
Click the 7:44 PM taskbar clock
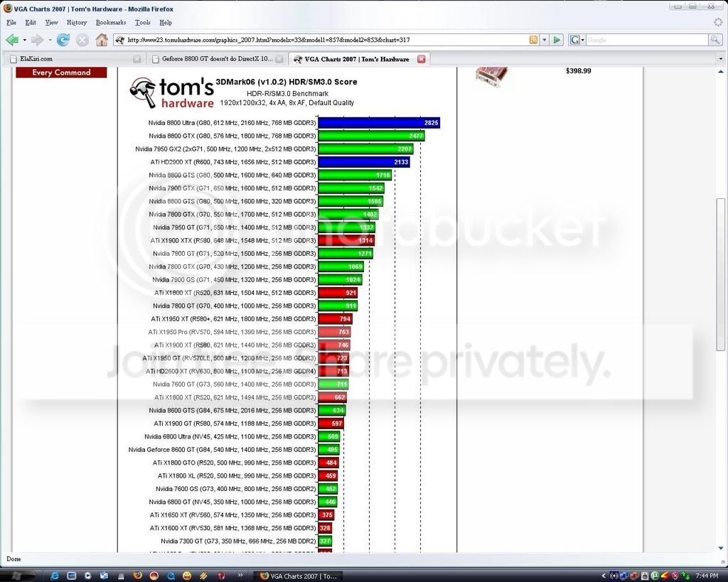coord(707,576)
